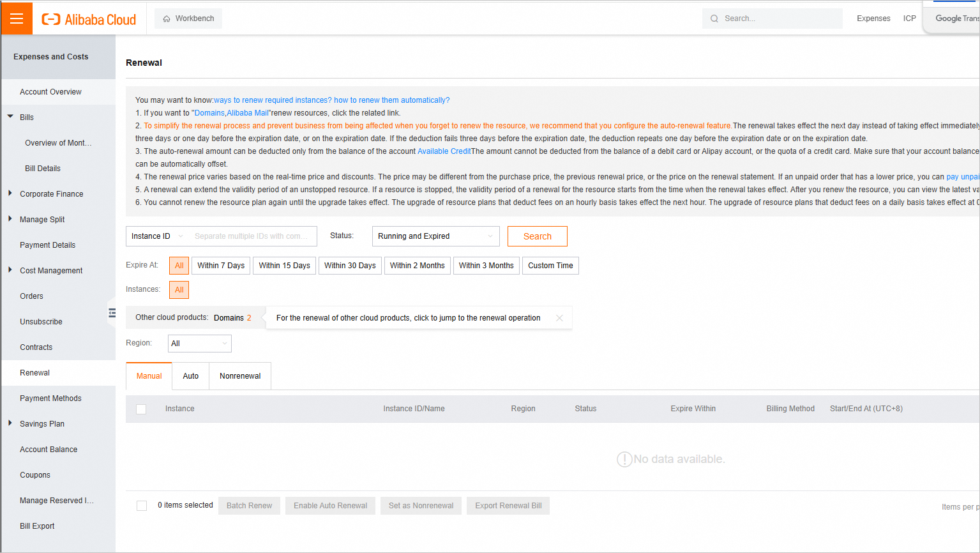
Task: Open the Region dropdown
Action: [x=200, y=344]
